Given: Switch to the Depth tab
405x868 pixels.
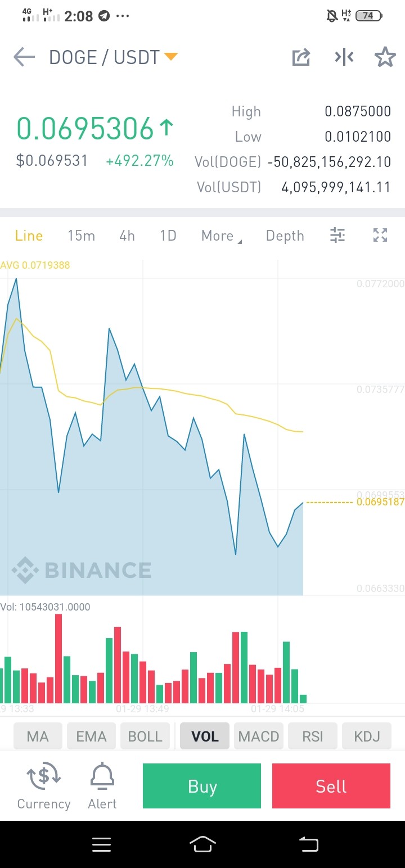Looking at the screenshot, I should click(x=285, y=236).
